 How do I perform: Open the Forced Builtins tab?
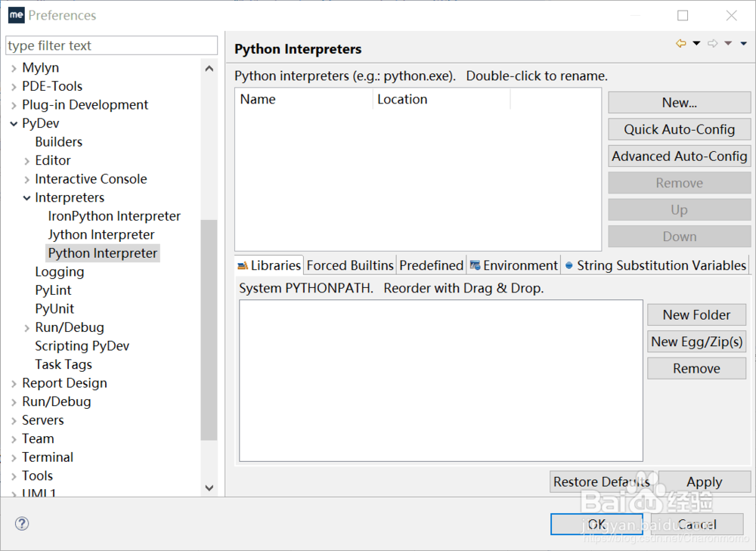(x=350, y=265)
